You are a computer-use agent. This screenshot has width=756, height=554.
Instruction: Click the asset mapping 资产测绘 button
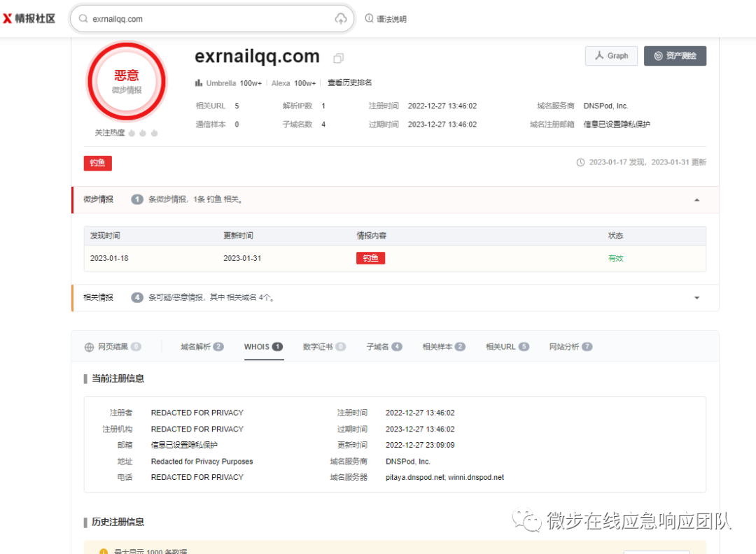675,56
